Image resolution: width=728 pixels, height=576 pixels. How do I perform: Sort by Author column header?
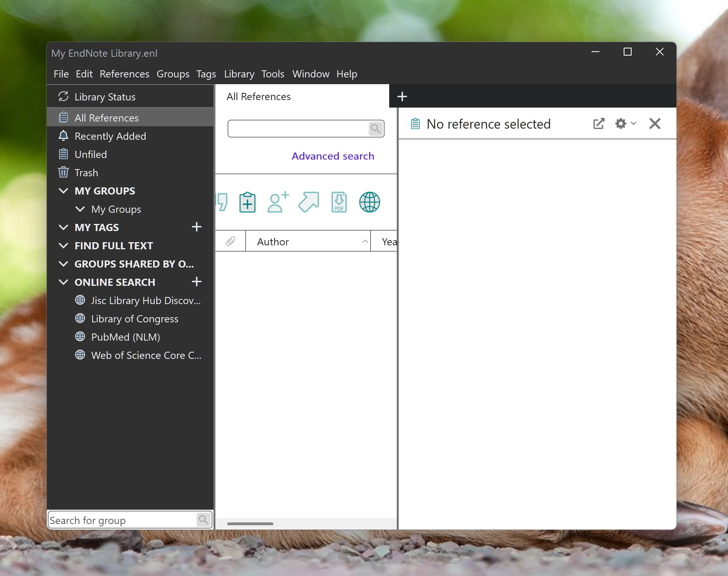point(273,242)
